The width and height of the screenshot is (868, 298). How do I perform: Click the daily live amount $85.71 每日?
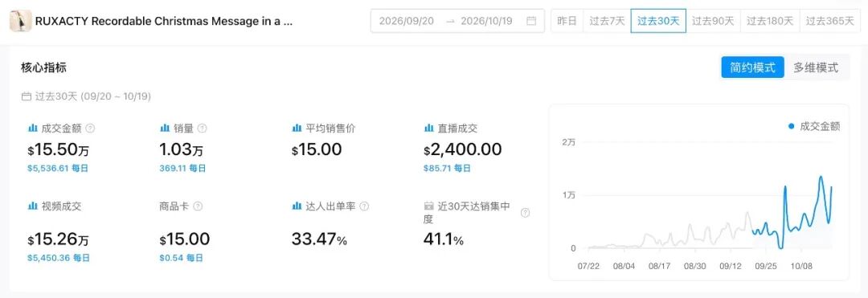(x=448, y=169)
